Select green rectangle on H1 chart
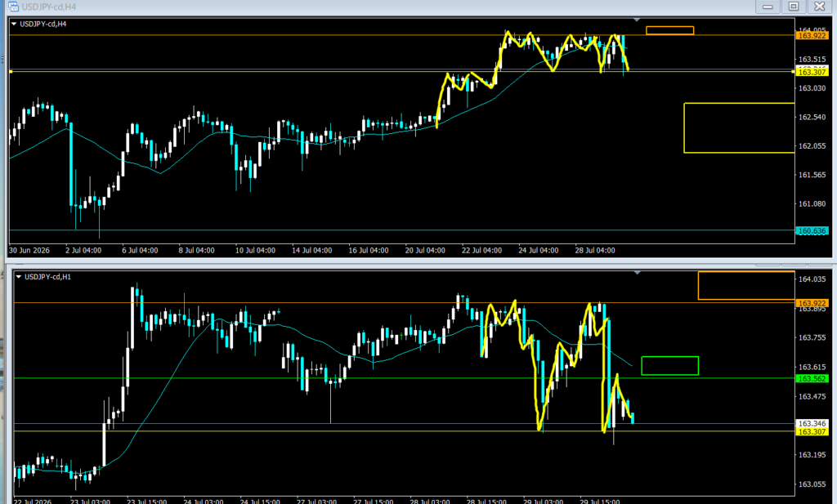The image size is (837, 504). 670,366
